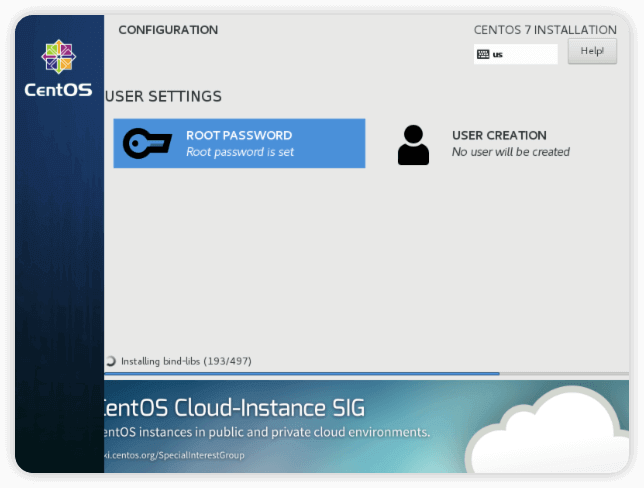Screen dimensions: 644x488
Task: Click the cloud graphic in banner
Action: (x=548, y=430)
